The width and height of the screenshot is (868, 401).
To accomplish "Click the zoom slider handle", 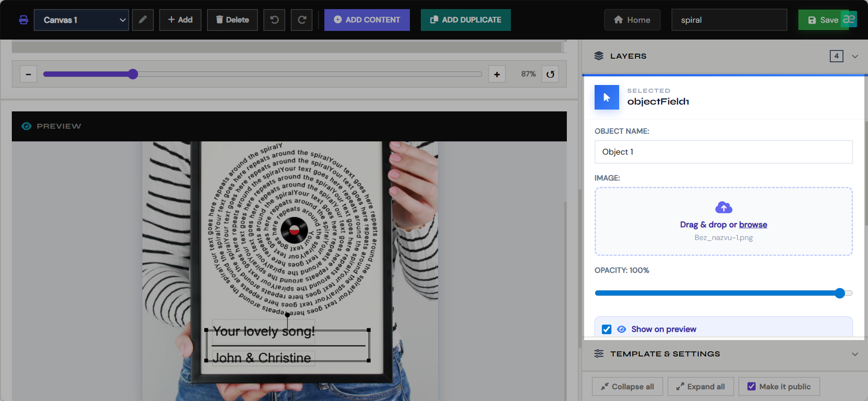I will pyautogui.click(x=133, y=74).
